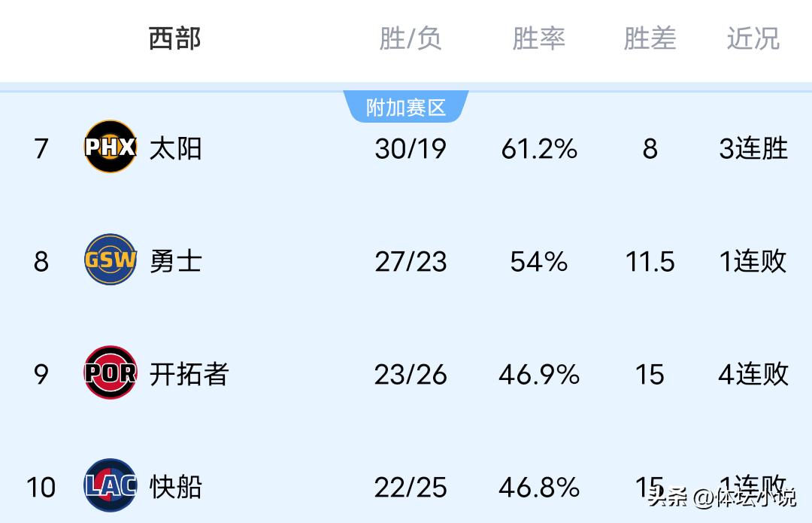
Task: Open the 太阳 team name
Action: [x=175, y=148]
